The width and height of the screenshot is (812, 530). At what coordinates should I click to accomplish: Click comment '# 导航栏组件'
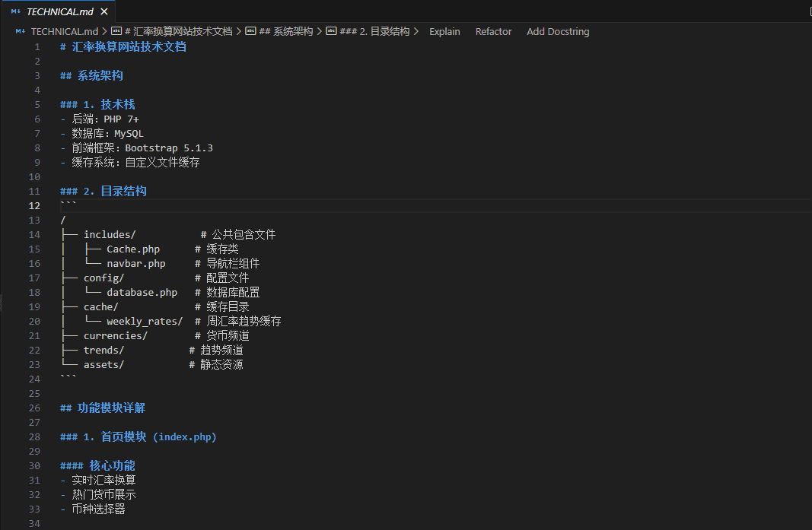pyautogui.click(x=228, y=264)
